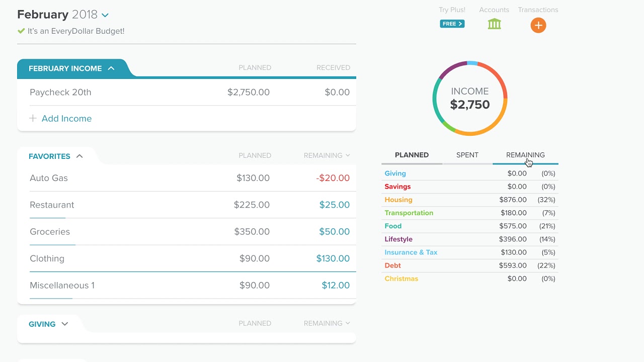Open the Accounts bank icon
This screenshot has width=644, height=362.
pos(494,24)
